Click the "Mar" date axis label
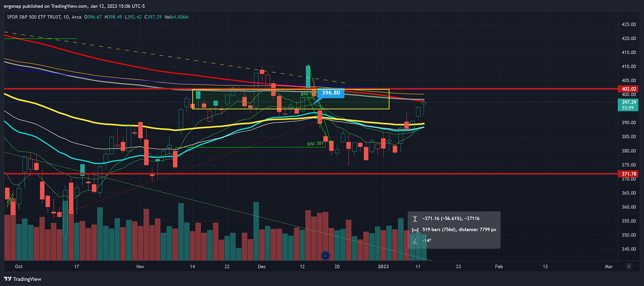 pyautogui.click(x=609, y=267)
